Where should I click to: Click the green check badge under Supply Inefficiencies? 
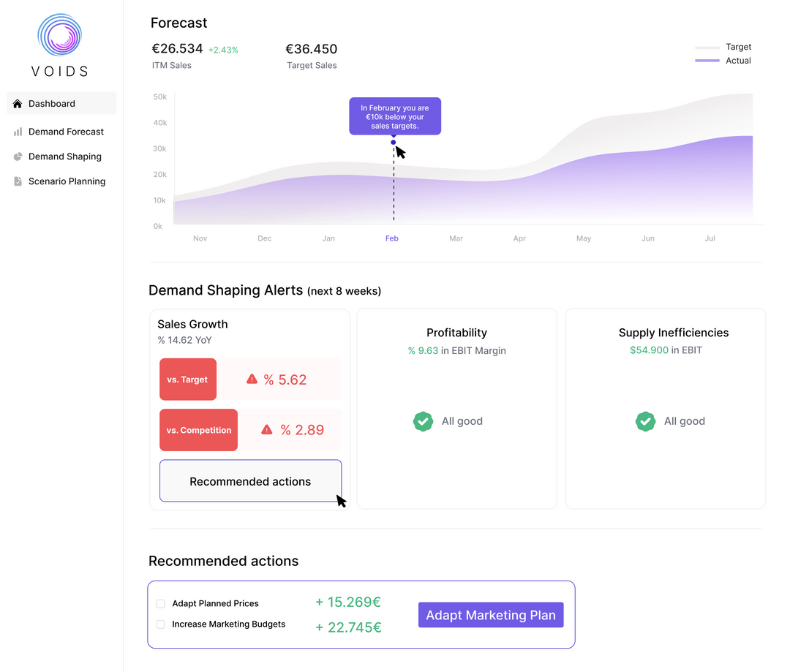645,421
